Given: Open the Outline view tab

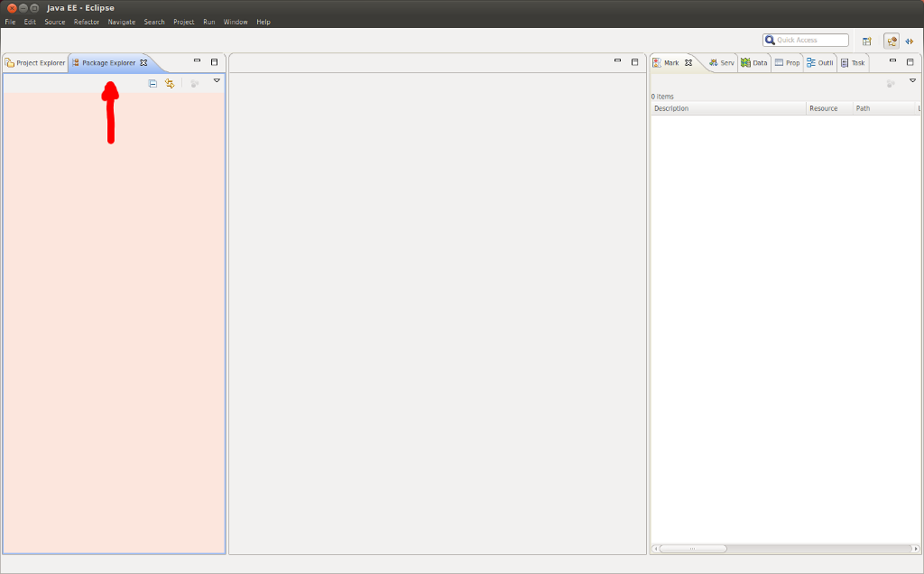Looking at the screenshot, I should [819, 63].
